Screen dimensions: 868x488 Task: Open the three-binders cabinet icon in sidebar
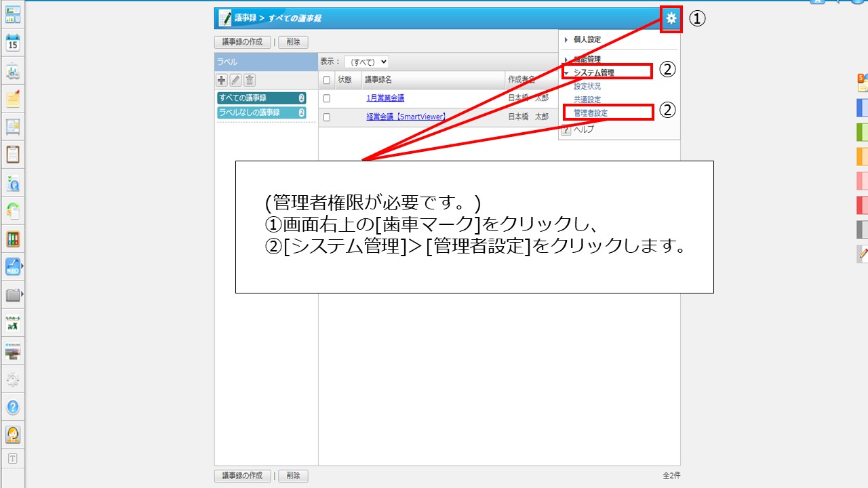click(x=13, y=239)
